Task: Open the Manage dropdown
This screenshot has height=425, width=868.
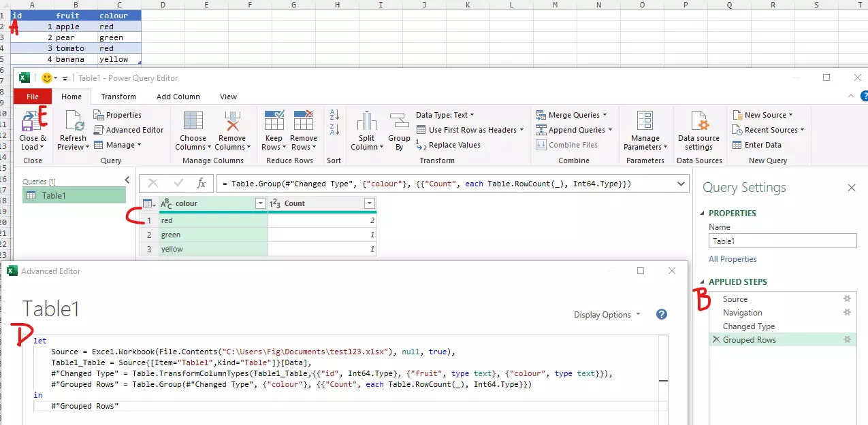Action: coord(117,145)
